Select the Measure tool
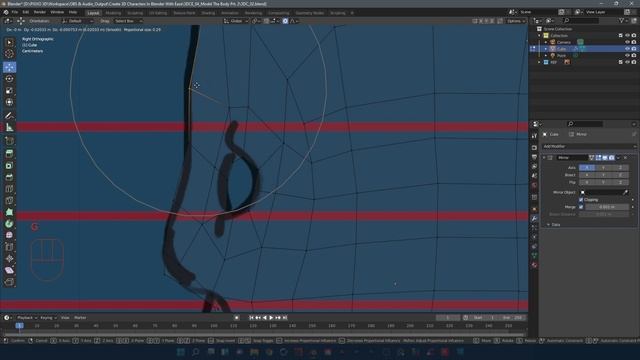 click(9, 127)
